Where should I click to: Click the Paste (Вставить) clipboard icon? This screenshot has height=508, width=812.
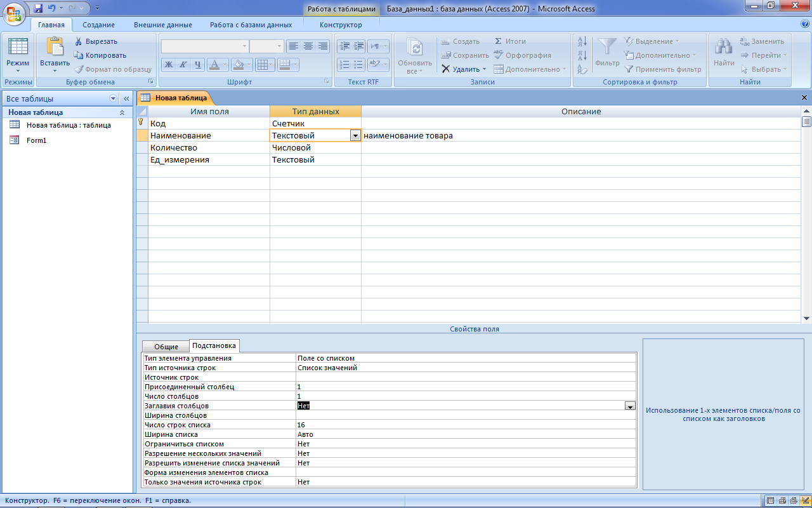tap(55, 48)
